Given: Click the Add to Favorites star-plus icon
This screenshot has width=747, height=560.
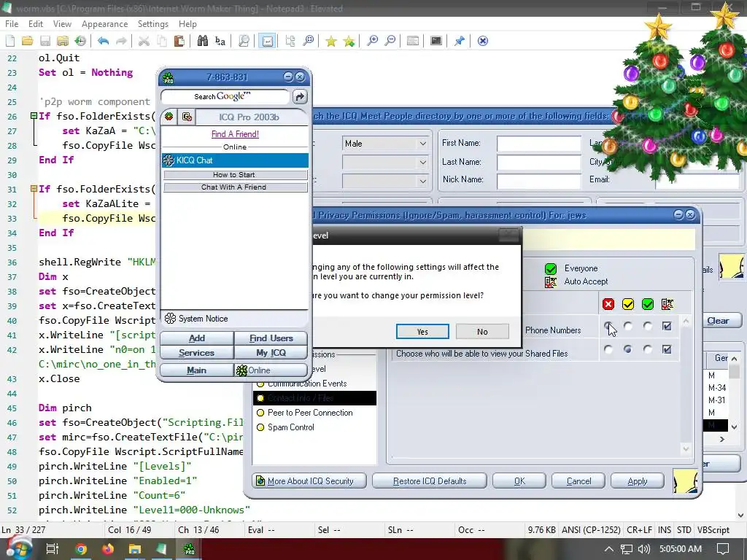Looking at the screenshot, I should [x=349, y=42].
